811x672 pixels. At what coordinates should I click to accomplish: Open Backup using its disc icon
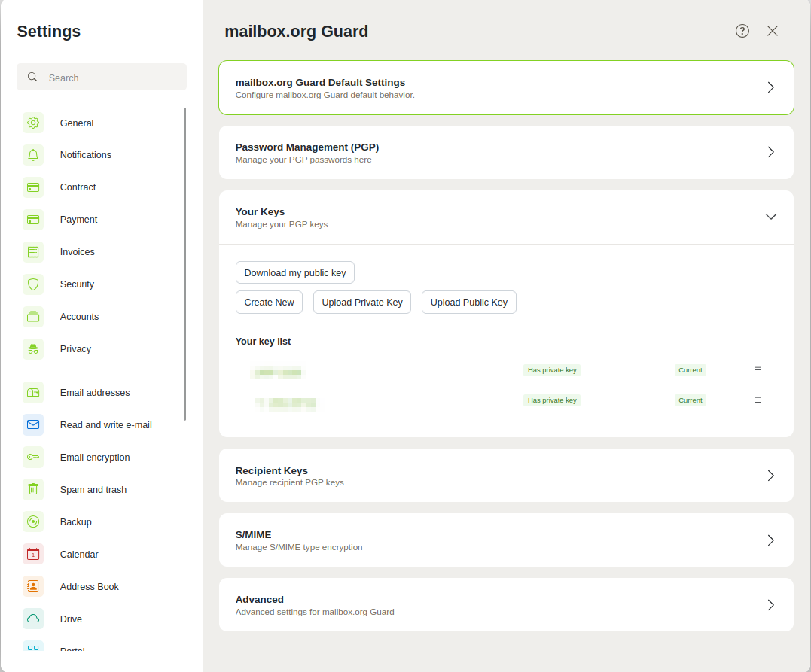[x=33, y=521]
